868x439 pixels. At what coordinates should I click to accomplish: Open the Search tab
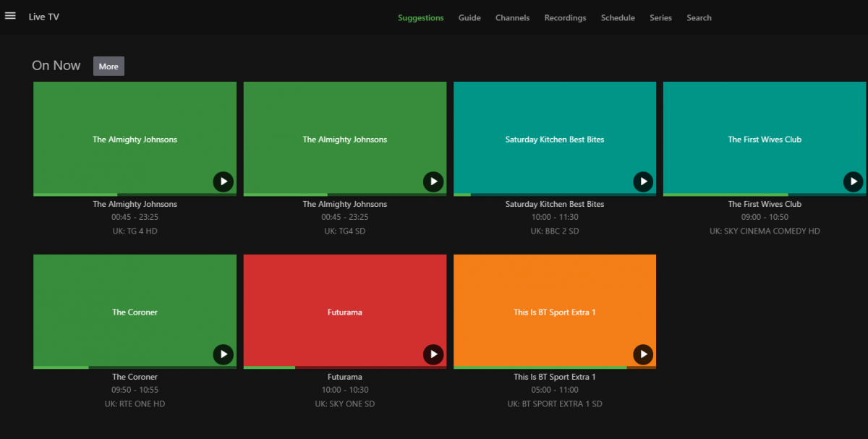point(699,18)
